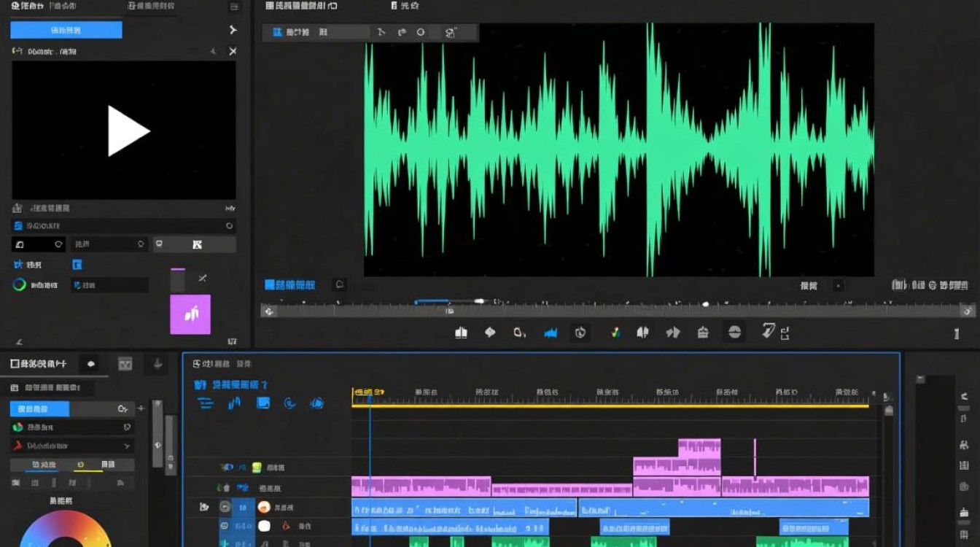Click the blue crescent icon in timeline header
Viewport: 980px width, 547px height.
pos(289,403)
